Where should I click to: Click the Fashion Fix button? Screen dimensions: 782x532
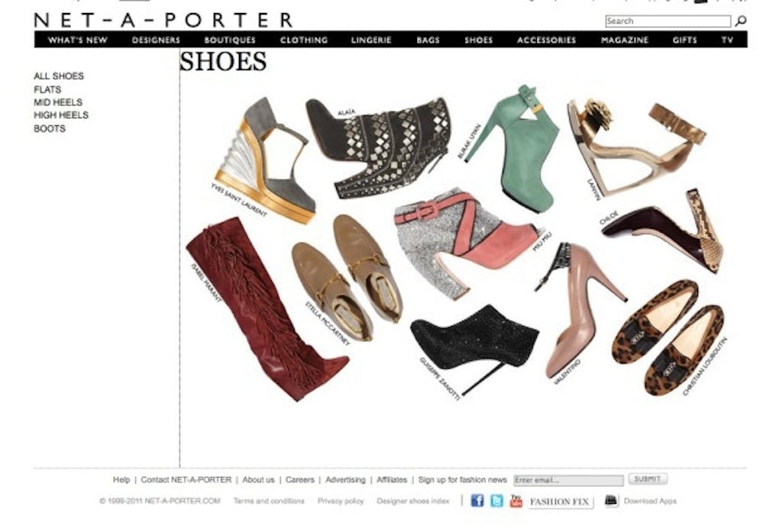[559, 501]
